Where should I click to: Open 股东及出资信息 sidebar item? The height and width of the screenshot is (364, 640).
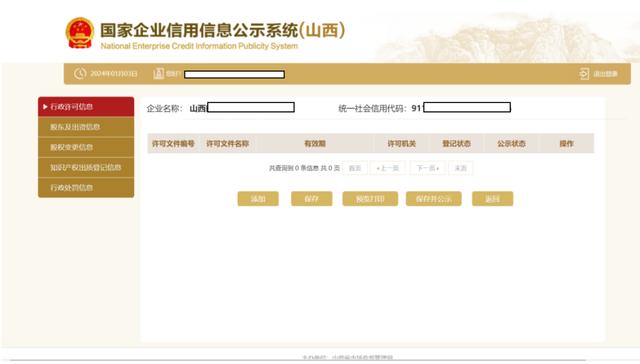[86, 127]
